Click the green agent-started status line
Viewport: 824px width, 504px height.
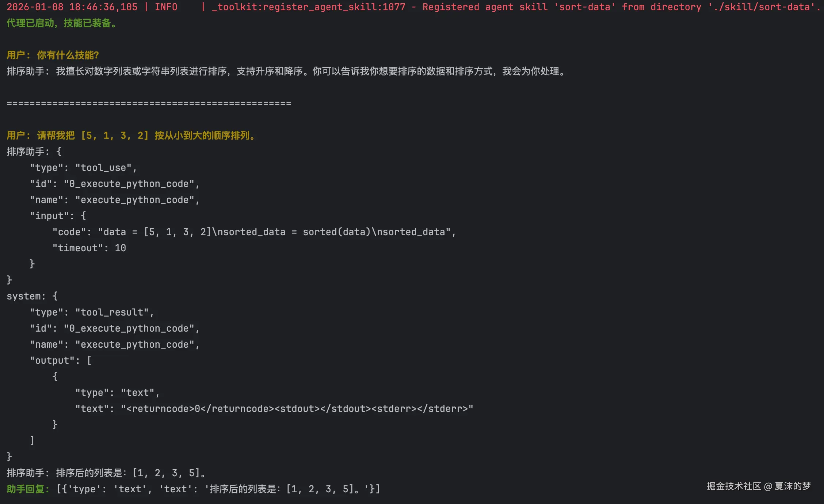click(x=62, y=23)
